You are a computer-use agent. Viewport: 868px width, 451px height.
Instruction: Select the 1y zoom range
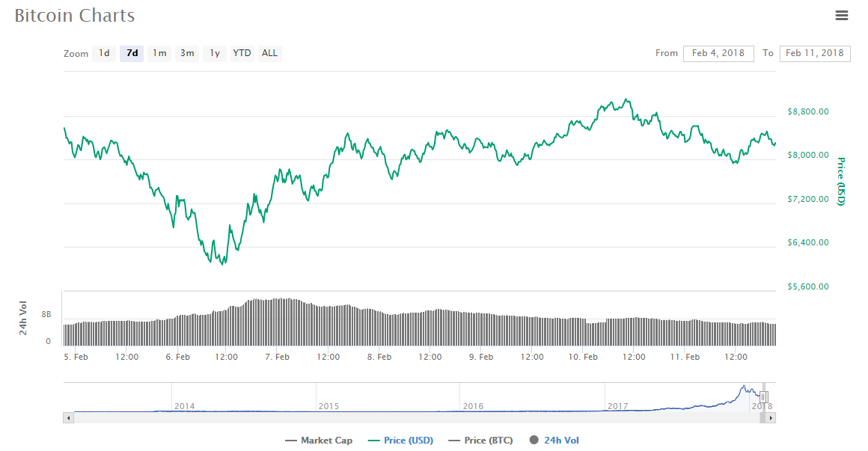coord(213,53)
